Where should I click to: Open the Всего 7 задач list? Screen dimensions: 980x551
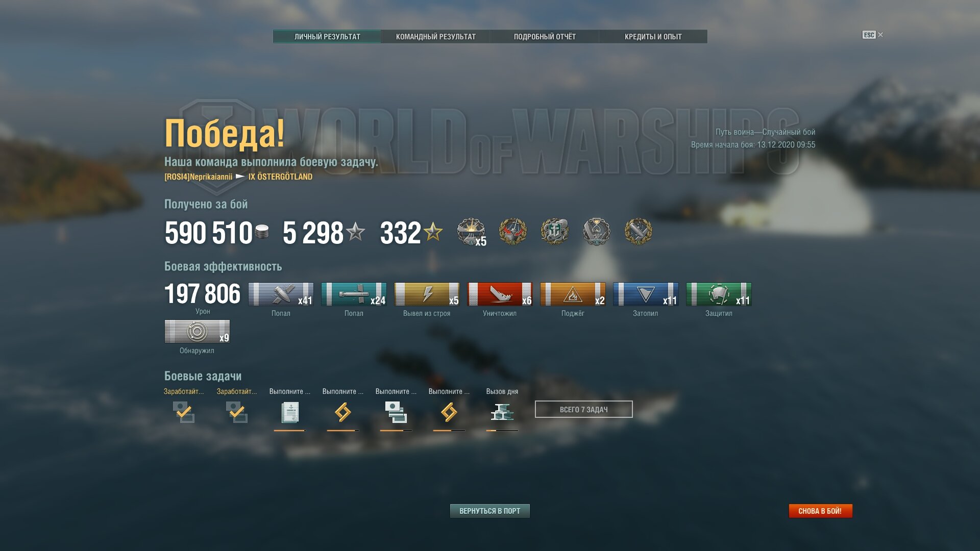pyautogui.click(x=583, y=409)
